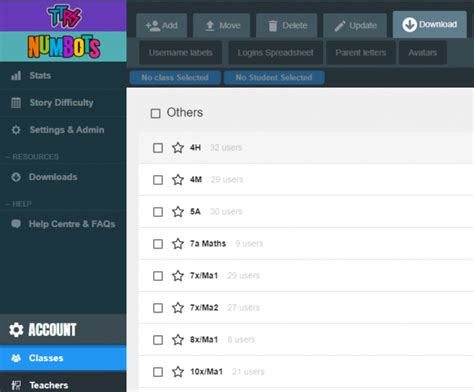
Task: Click No Student Selected pill
Action: coord(274,78)
